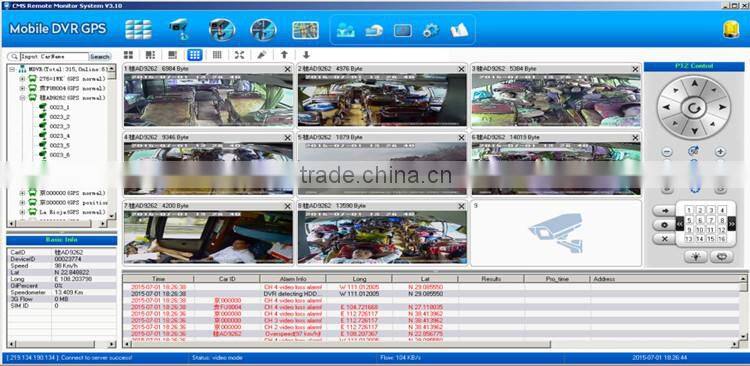This screenshot has width=750, height=366.
Task: Close video window 1 with its X
Action: point(287,69)
